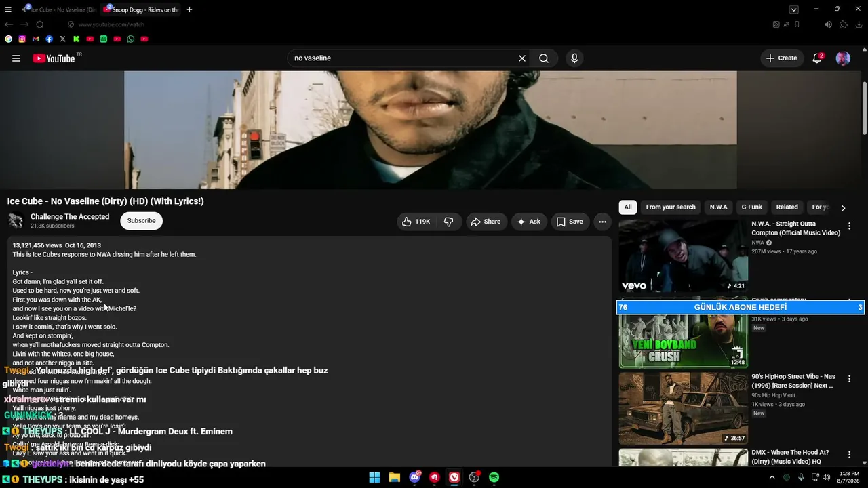
Task: Show more chips with the right arrow
Action: click(843, 208)
